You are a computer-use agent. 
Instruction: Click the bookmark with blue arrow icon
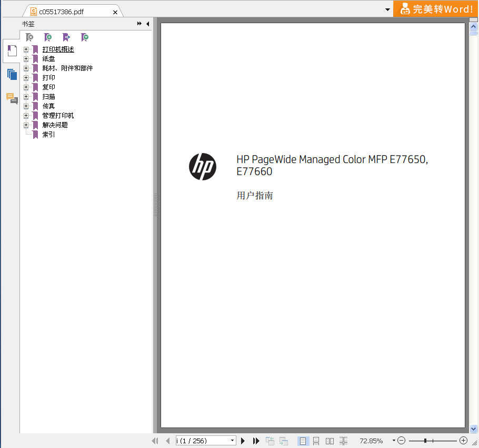66,37
